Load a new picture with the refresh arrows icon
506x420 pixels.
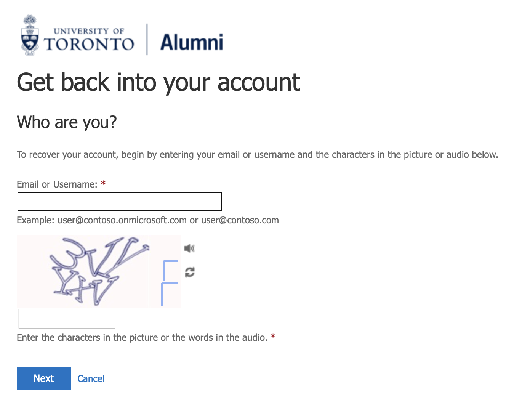tap(189, 272)
